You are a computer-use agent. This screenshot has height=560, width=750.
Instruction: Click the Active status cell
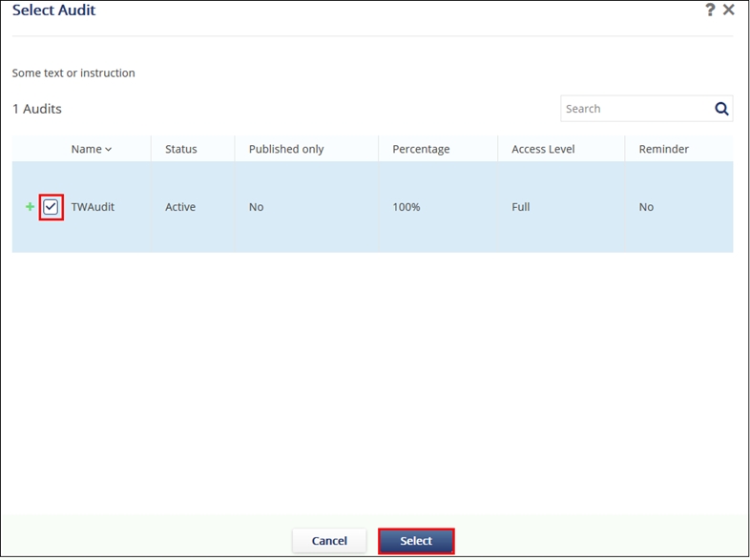point(180,207)
